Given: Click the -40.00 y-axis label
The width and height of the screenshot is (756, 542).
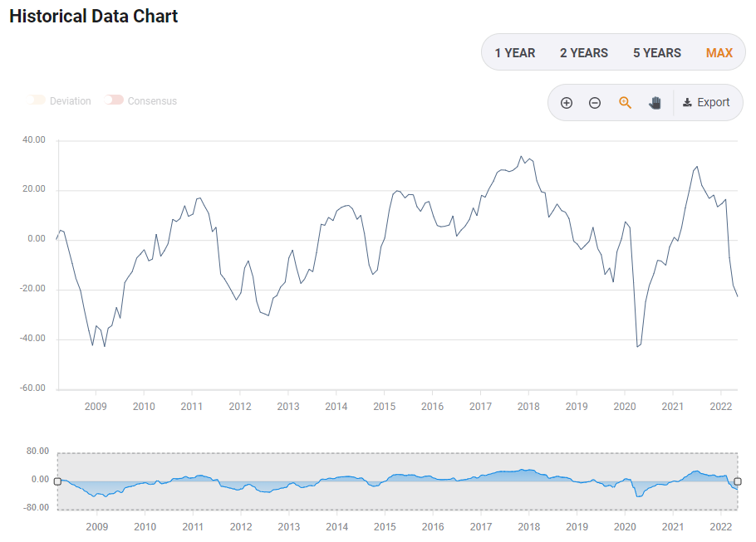Looking at the screenshot, I should (32, 338).
